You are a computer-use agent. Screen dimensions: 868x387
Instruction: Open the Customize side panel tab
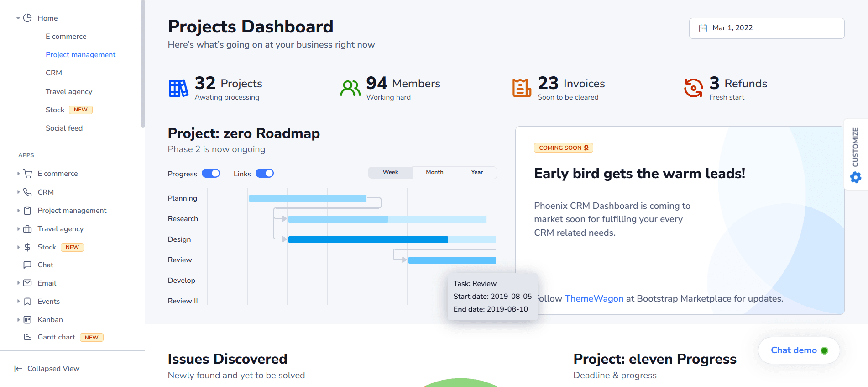point(856,154)
